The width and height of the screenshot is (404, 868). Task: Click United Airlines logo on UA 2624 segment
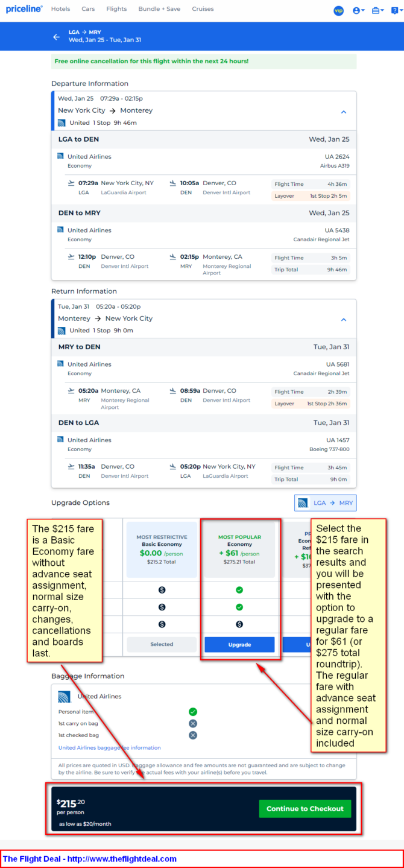coord(60,156)
